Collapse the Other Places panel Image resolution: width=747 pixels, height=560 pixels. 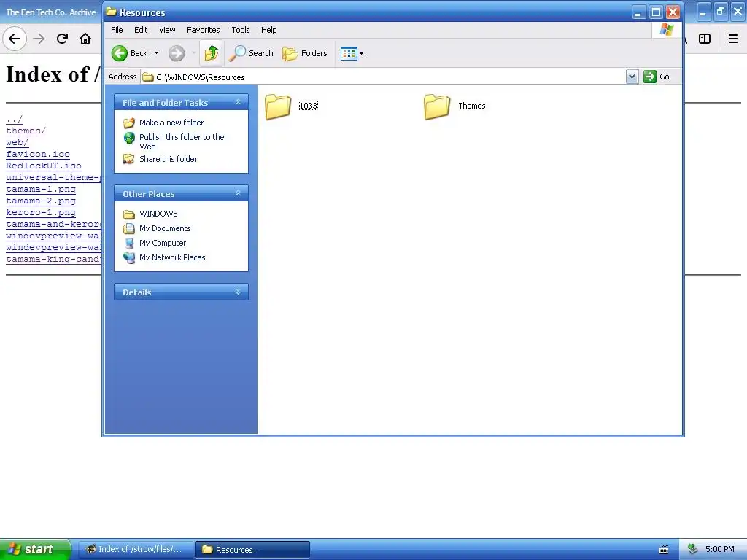point(239,193)
